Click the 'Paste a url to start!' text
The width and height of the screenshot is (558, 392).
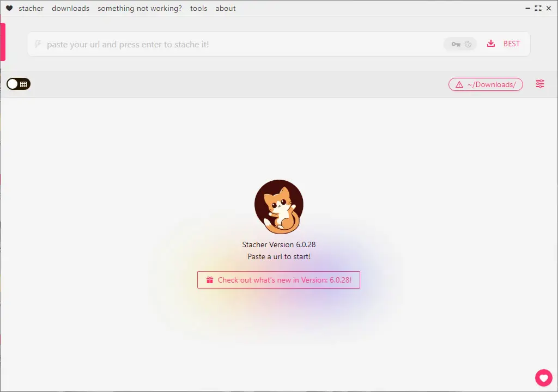pos(279,256)
